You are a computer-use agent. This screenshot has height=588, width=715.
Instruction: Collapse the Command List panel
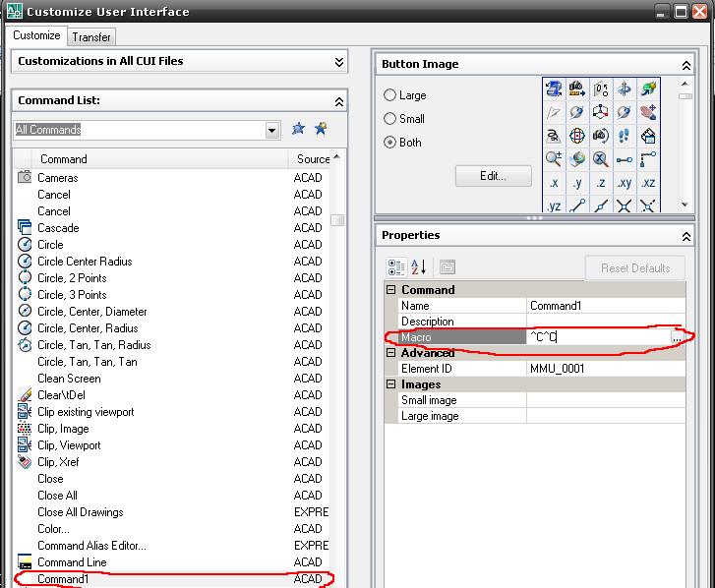pyautogui.click(x=338, y=101)
